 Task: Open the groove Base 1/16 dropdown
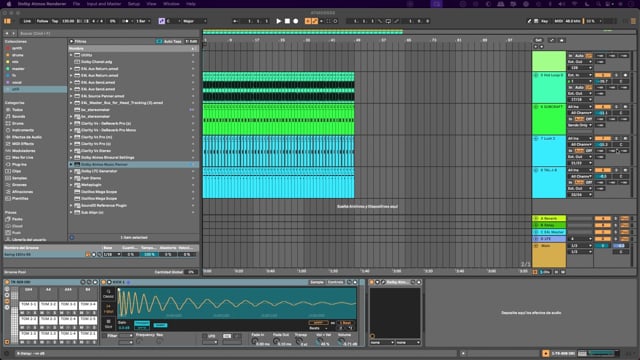coord(111,254)
